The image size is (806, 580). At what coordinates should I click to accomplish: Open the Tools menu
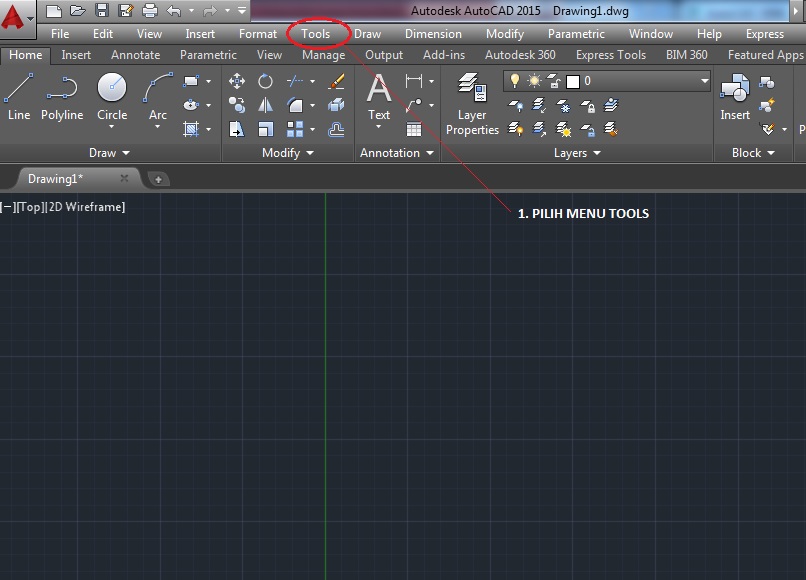316,34
